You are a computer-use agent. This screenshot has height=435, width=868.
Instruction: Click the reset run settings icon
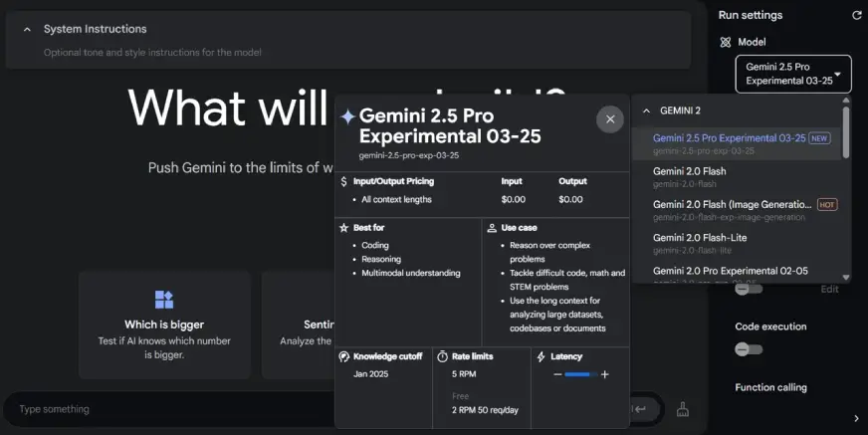856,15
